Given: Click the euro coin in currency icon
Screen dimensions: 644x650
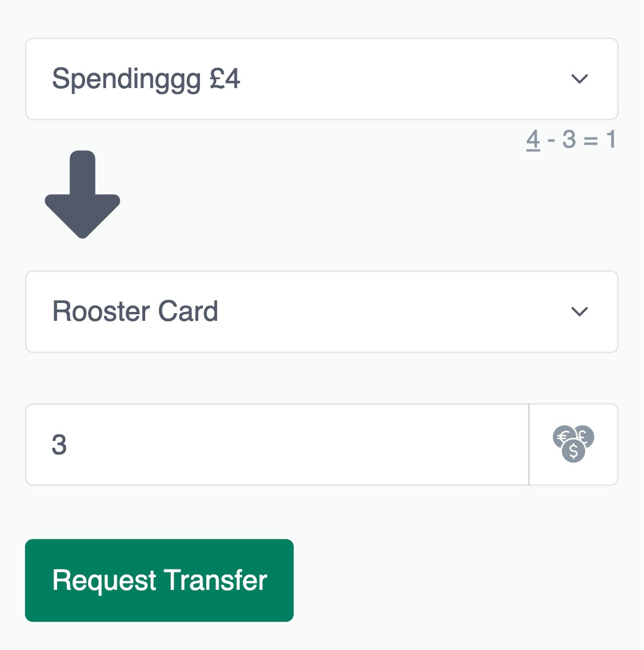Looking at the screenshot, I should point(563,436).
